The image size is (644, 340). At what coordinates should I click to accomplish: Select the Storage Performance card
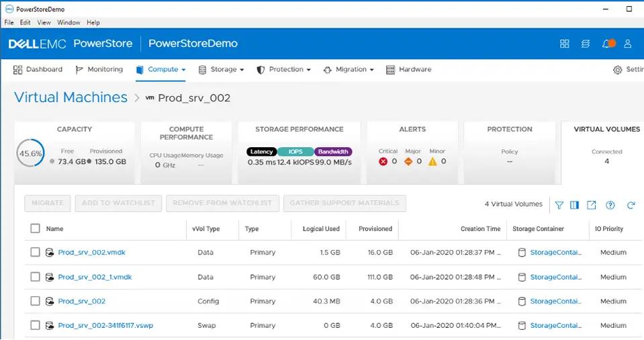coord(300,153)
